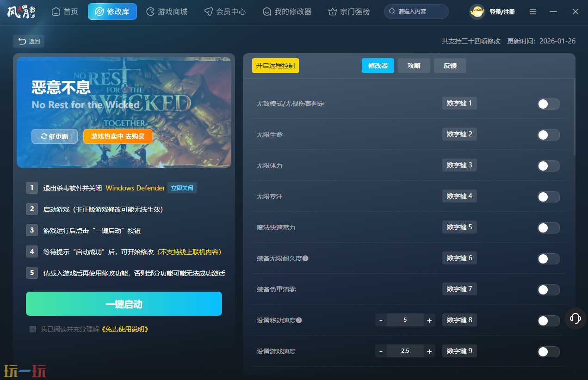Click the 恶意不息 game banner image
The width and height of the screenshot is (588, 380).
[124, 112]
